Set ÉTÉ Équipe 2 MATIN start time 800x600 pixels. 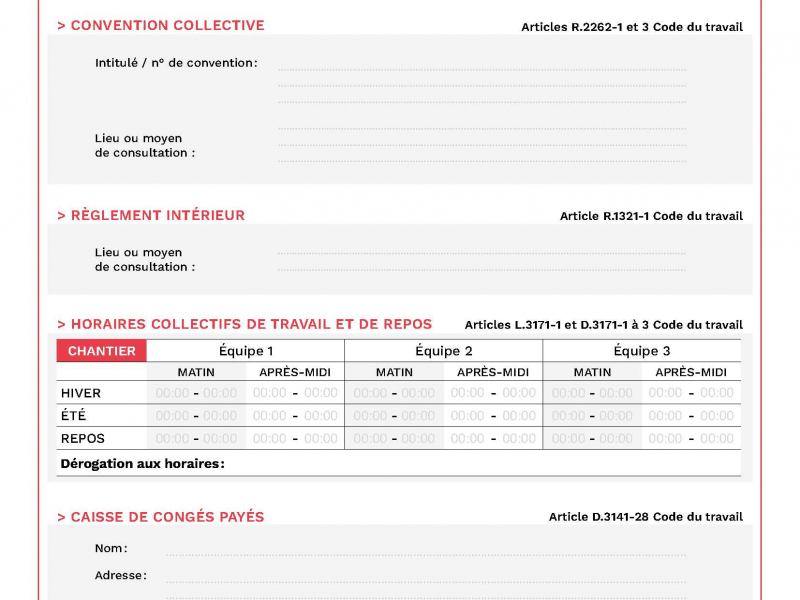pos(370,416)
